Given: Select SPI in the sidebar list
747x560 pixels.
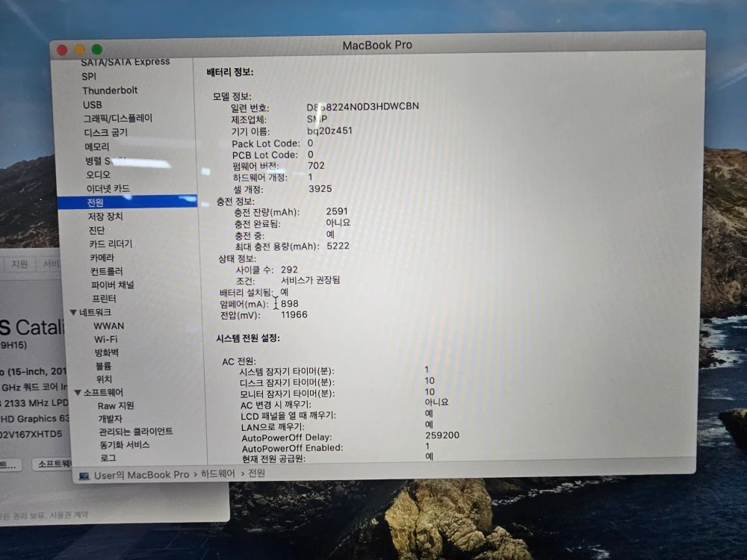Looking at the screenshot, I should tap(89, 76).
